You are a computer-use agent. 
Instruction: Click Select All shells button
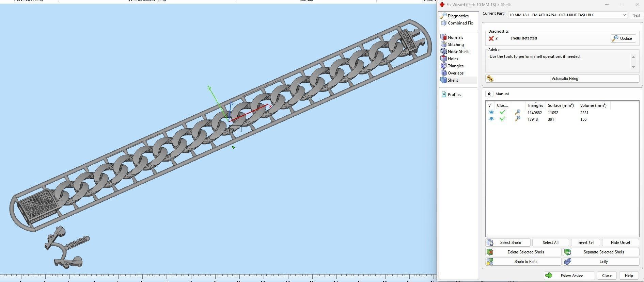551,243
